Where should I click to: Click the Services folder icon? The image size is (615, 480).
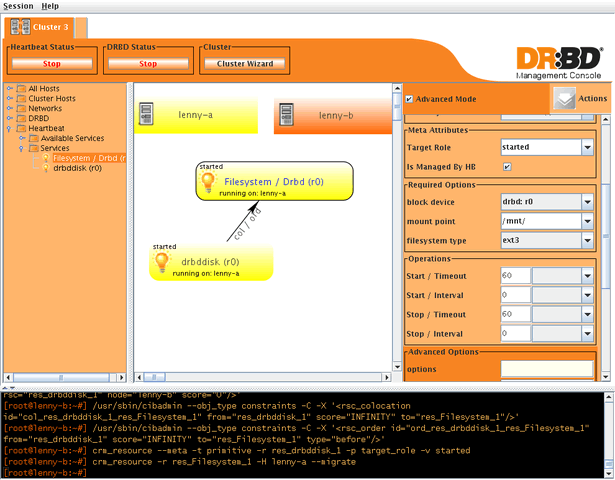[x=34, y=148]
